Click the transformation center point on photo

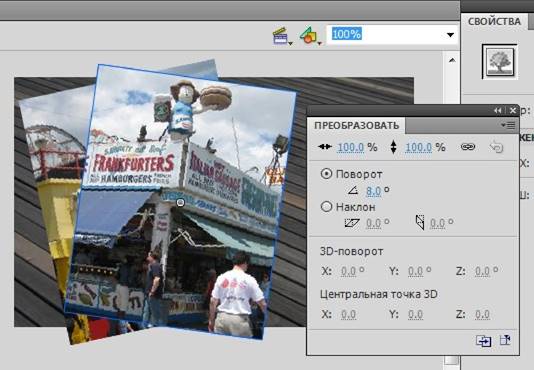(180, 203)
